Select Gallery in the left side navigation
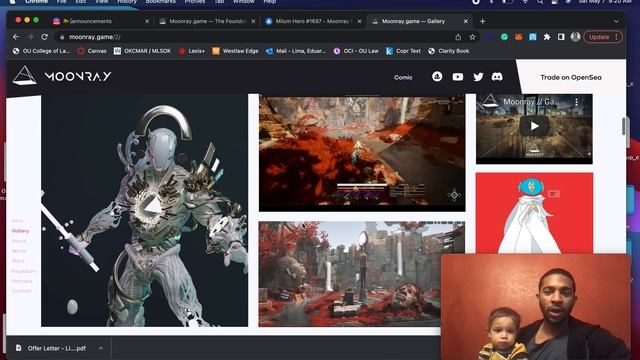The width and height of the screenshot is (640, 360). (20, 231)
